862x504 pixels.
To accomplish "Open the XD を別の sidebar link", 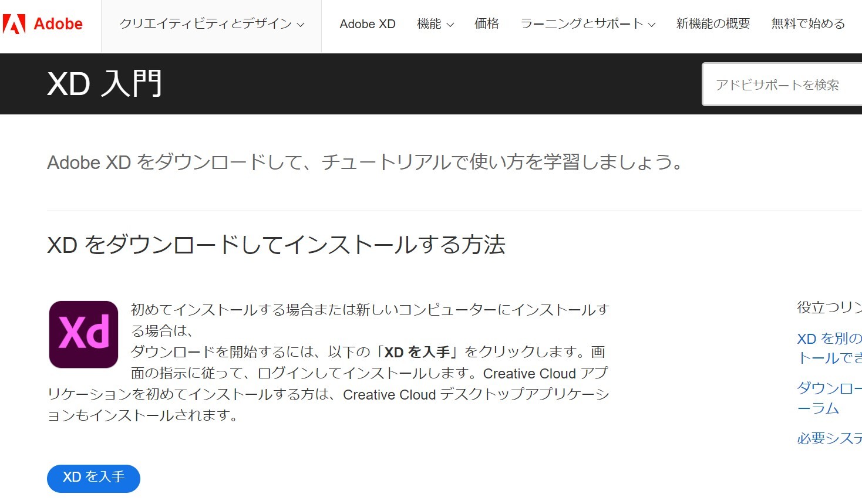I will click(829, 348).
